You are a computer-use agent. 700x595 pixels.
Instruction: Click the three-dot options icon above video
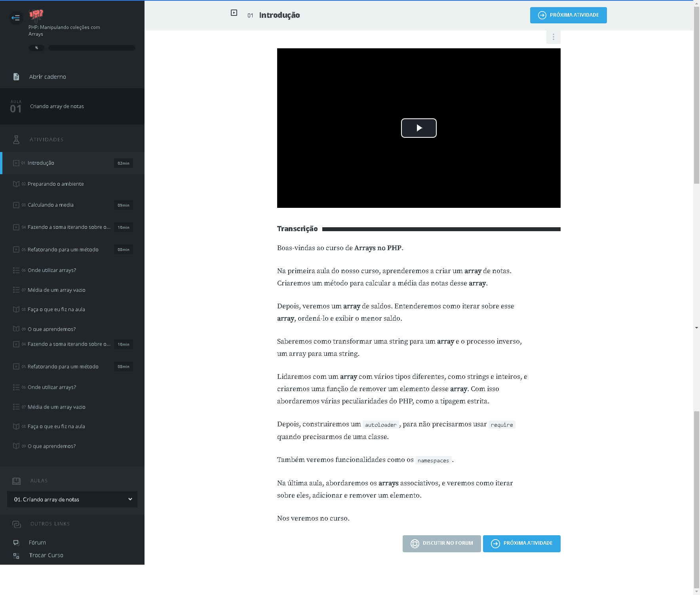click(553, 37)
